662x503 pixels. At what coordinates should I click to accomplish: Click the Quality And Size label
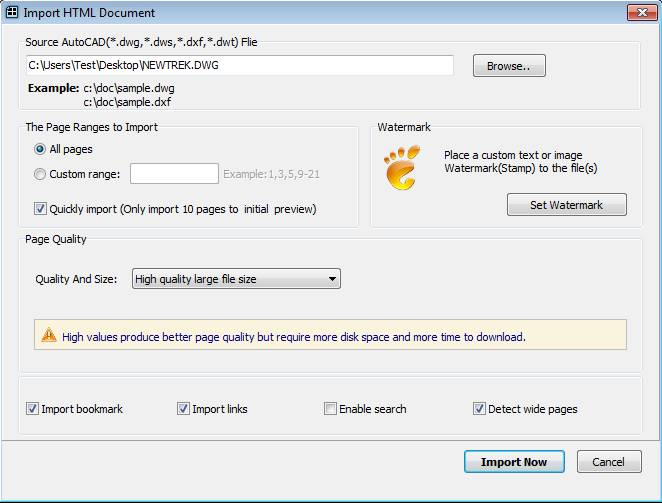click(77, 280)
